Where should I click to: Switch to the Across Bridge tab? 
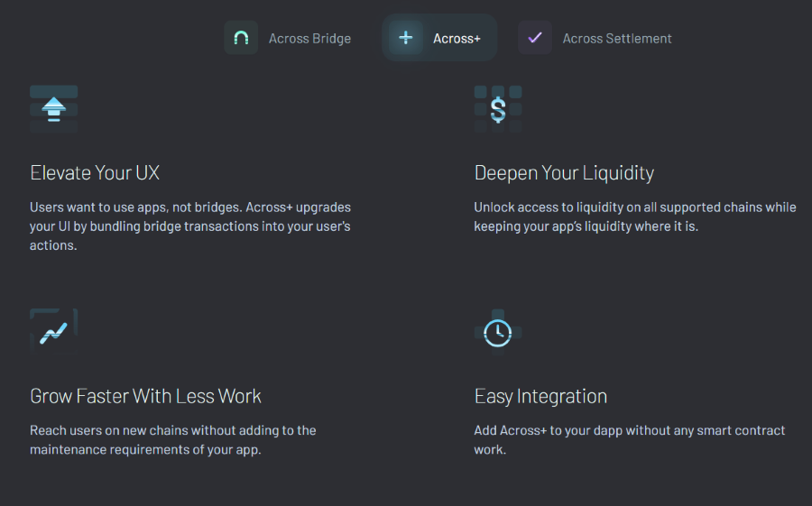tap(289, 38)
